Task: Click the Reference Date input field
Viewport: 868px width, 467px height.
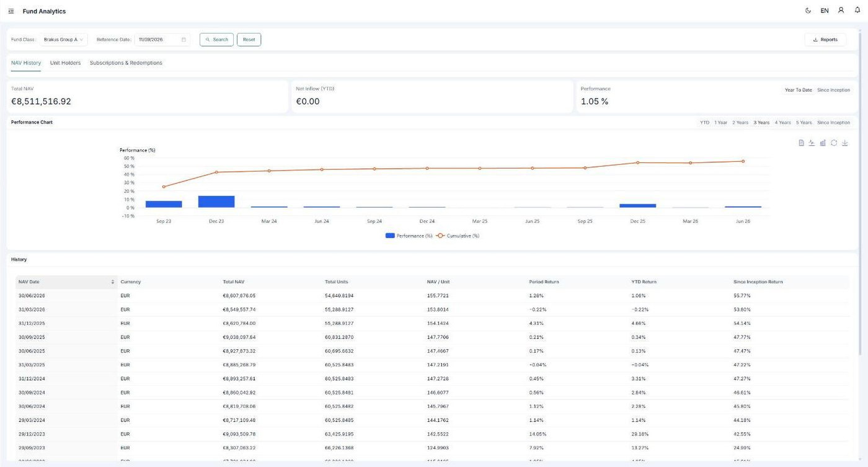Action: [162, 40]
